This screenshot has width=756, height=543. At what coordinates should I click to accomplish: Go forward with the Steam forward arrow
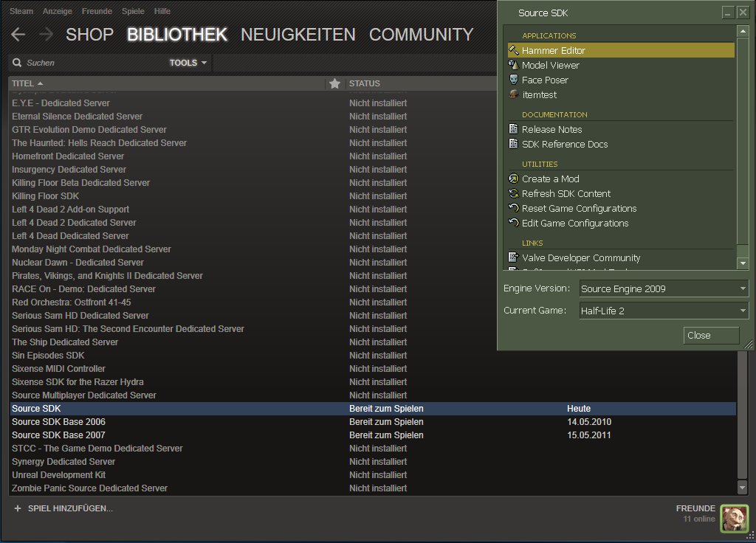coord(46,34)
